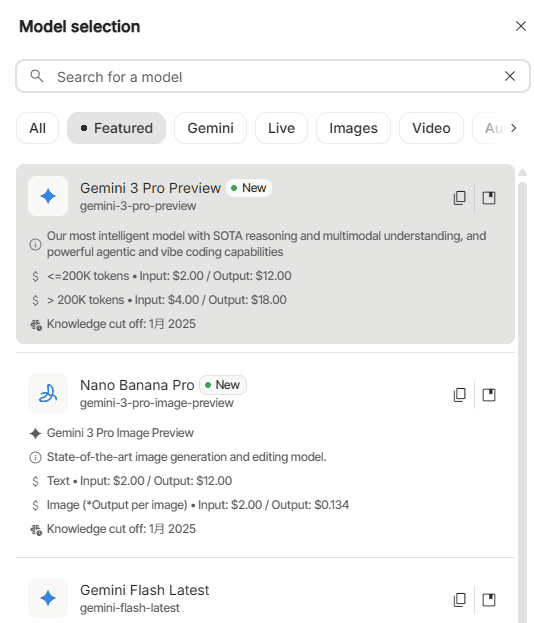Screen dimensions: 534x623
Task: Copy the Nano Banana Pro model ID
Action: point(460,395)
